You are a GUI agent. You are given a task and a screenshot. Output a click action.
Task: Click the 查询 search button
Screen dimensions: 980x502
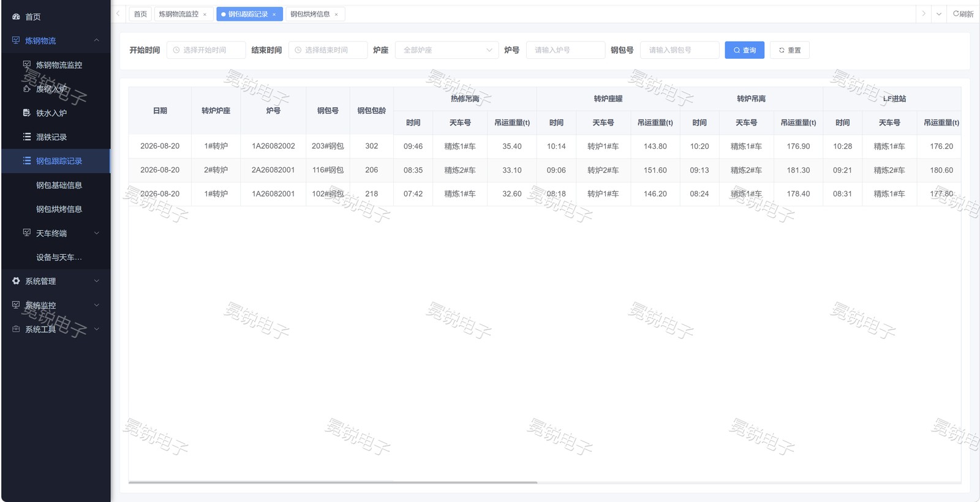point(745,50)
